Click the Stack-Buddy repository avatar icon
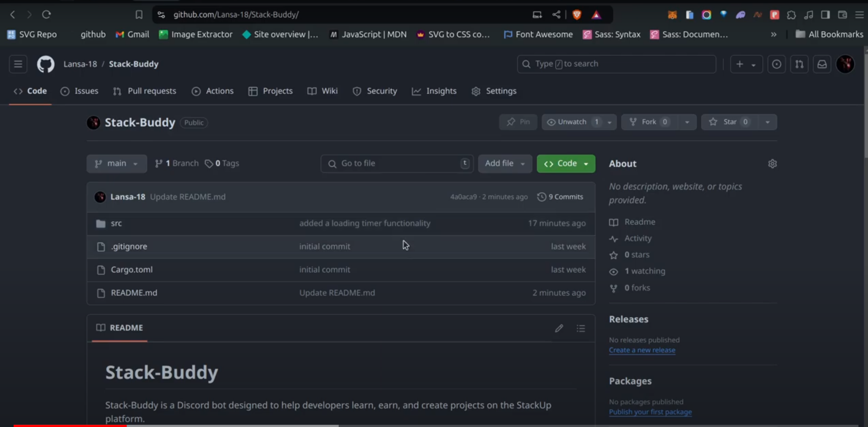This screenshot has width=868, height=427. pos(94,123)
